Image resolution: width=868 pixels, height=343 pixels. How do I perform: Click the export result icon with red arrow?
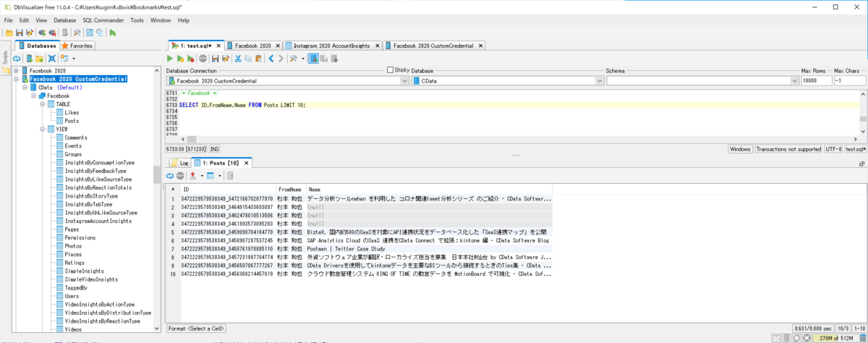click(192, 176)
